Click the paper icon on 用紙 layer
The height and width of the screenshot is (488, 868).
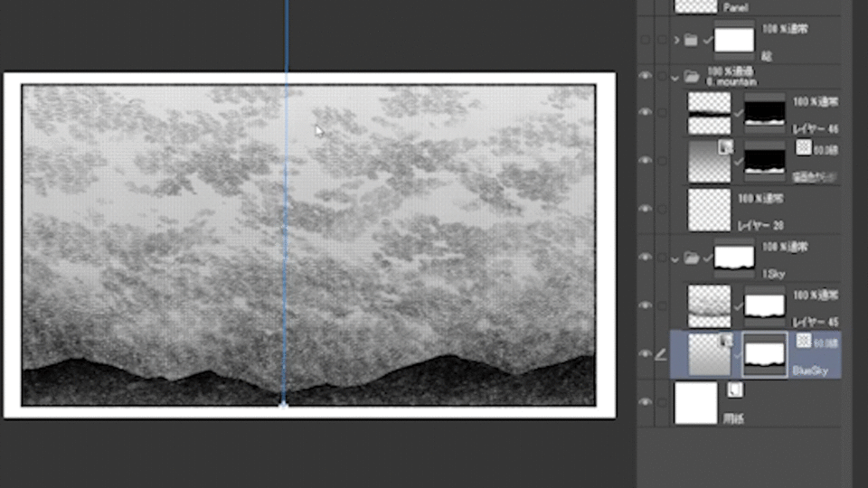[734, 390]
